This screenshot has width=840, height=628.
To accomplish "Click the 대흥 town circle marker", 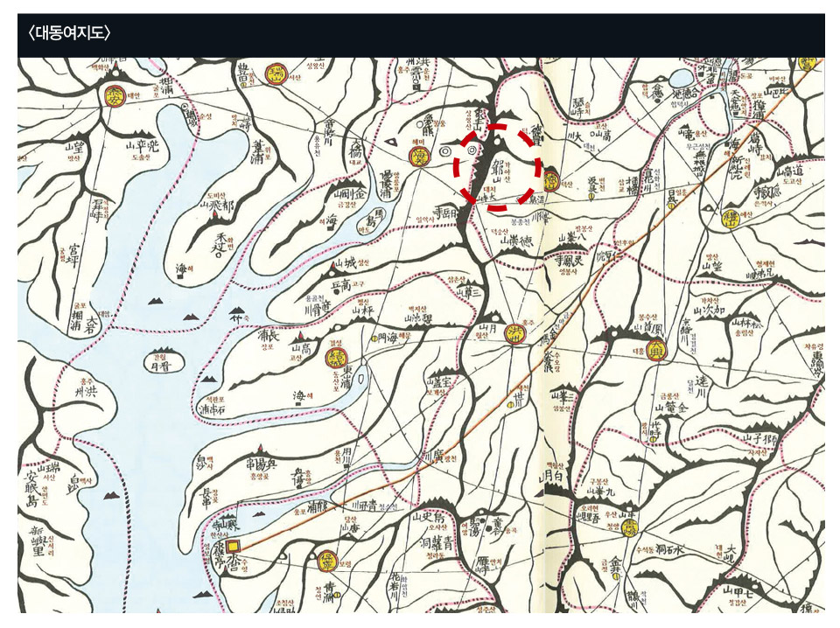I will tap(655, 351).
